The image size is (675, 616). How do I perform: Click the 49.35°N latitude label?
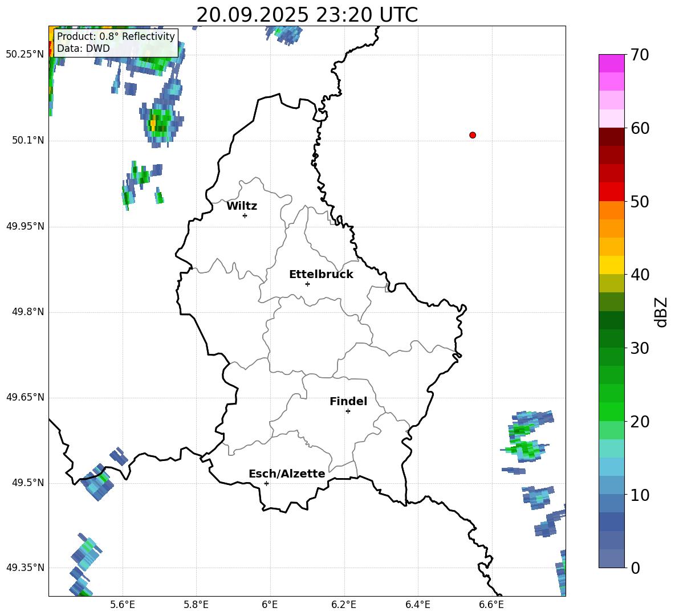(25, 568)
